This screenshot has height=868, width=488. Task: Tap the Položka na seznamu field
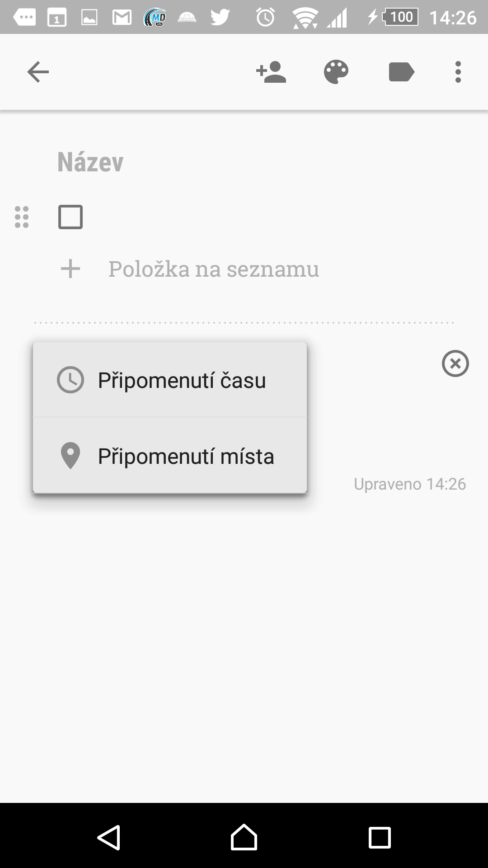coord(280,269)
